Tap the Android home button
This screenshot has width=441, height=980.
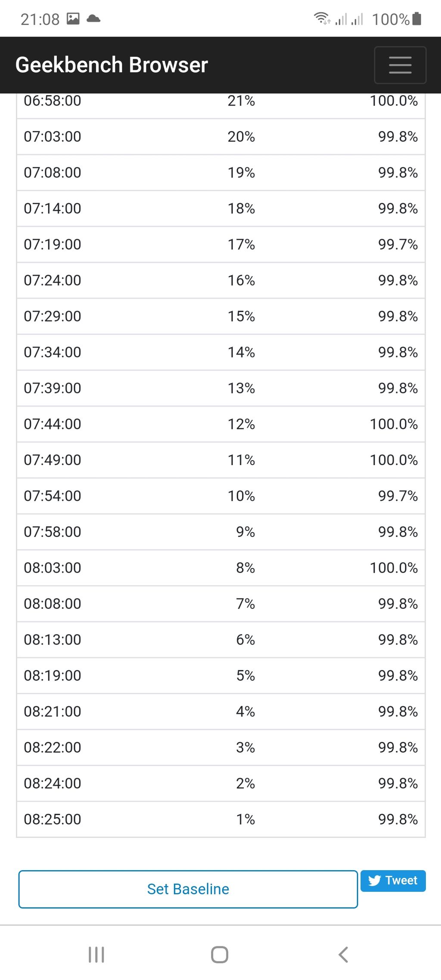tap(220, 955)
